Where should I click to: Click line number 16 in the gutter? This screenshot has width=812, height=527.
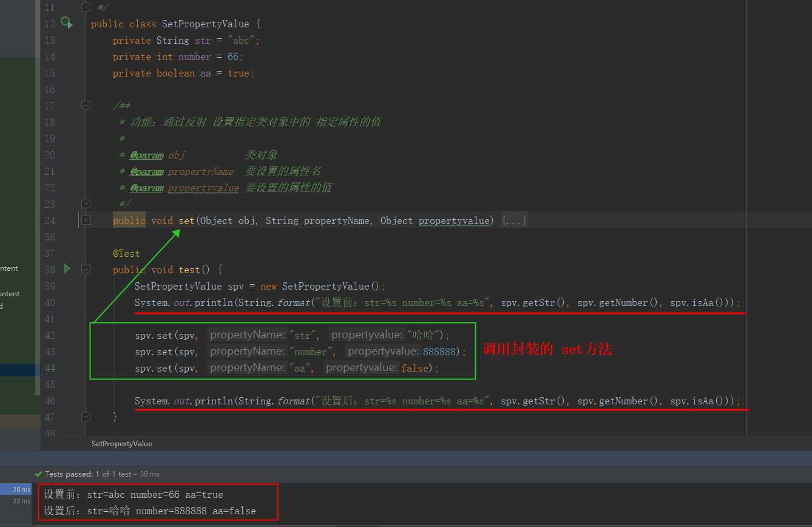[49, 89]
